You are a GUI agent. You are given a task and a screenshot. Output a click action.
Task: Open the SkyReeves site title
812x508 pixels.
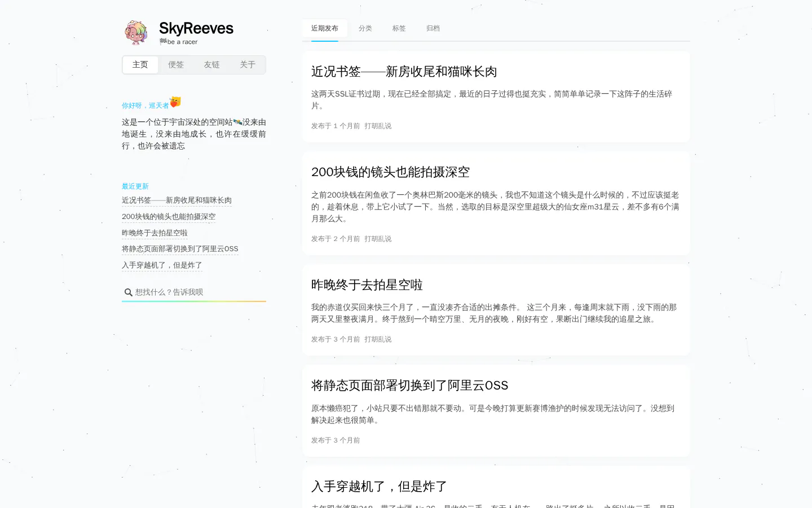tap(196, 28)
